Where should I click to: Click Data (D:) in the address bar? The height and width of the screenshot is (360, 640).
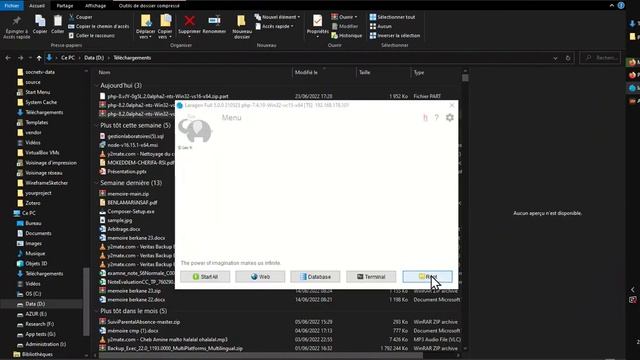[x=94, y=58]
